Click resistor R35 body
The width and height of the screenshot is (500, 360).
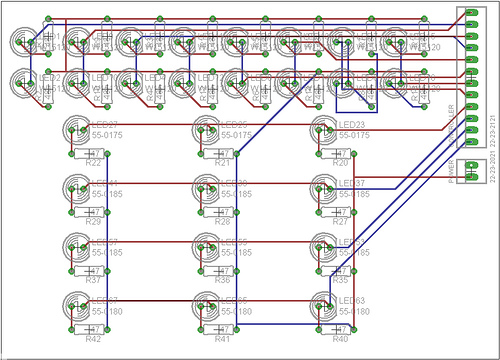[x=336, y=271]
